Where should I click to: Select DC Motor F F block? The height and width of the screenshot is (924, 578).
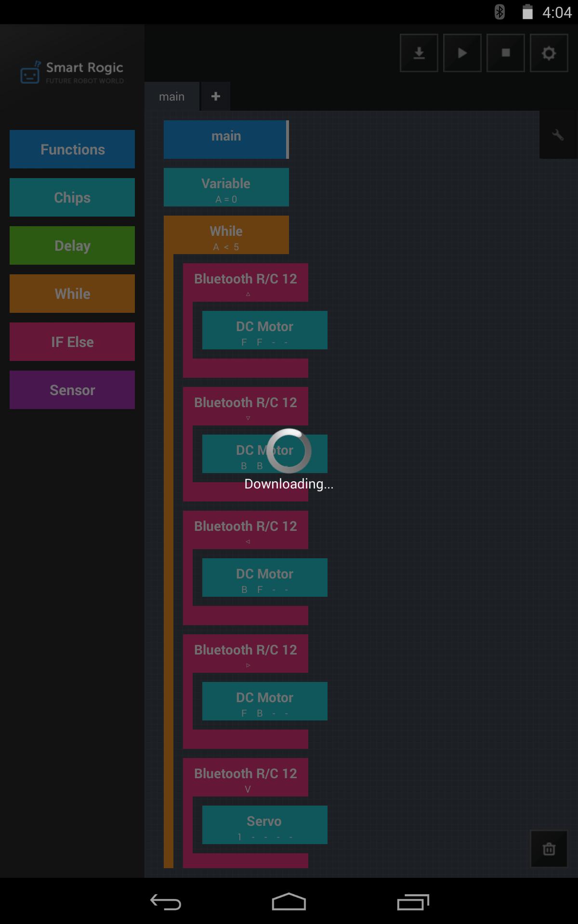[x=265, y=330]
